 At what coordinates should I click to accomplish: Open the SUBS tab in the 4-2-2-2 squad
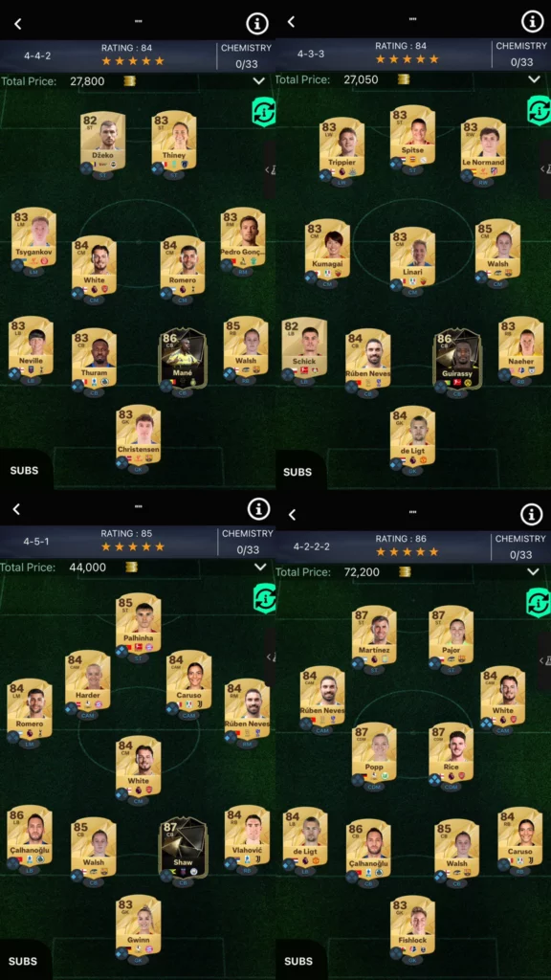click(x=298, y=961)
